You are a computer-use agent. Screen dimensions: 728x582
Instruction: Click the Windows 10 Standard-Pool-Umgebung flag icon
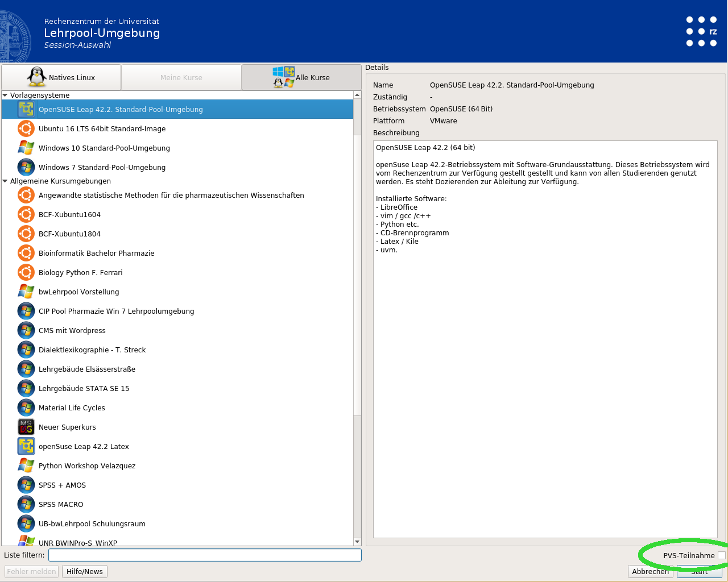[x=26, y=148]
